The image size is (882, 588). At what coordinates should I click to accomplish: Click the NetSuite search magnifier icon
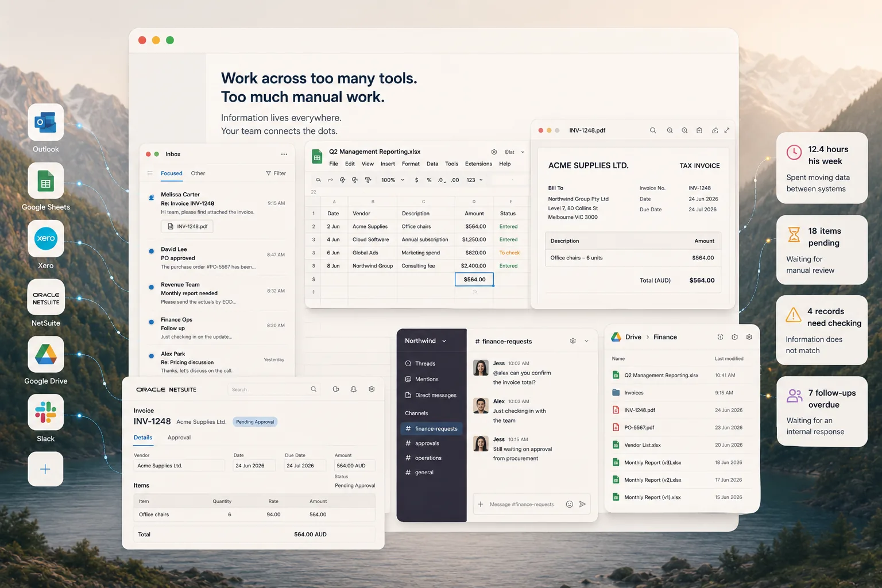(x=314, y=389)
